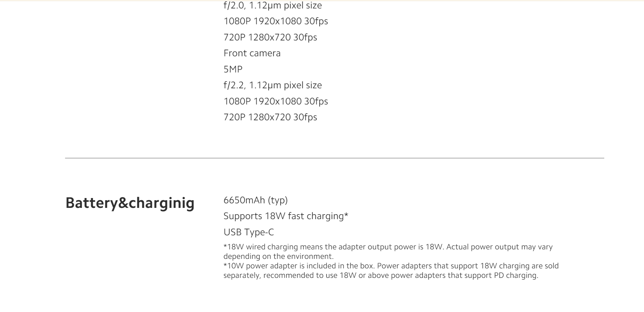Select the Front camera label
The height and width of the screenshot is (312, 644).
[x=252, y=53]
